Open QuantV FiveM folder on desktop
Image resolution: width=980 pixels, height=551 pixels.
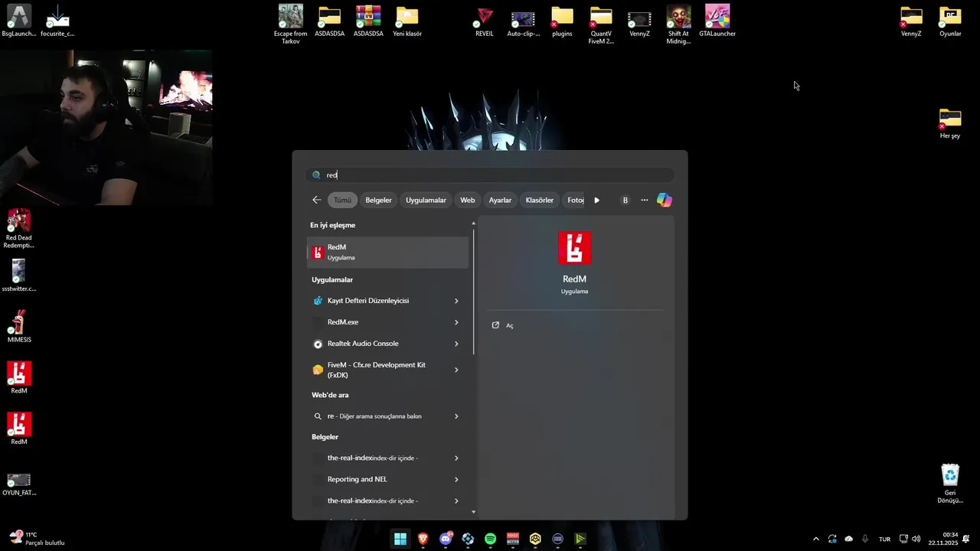pos(601,24)
